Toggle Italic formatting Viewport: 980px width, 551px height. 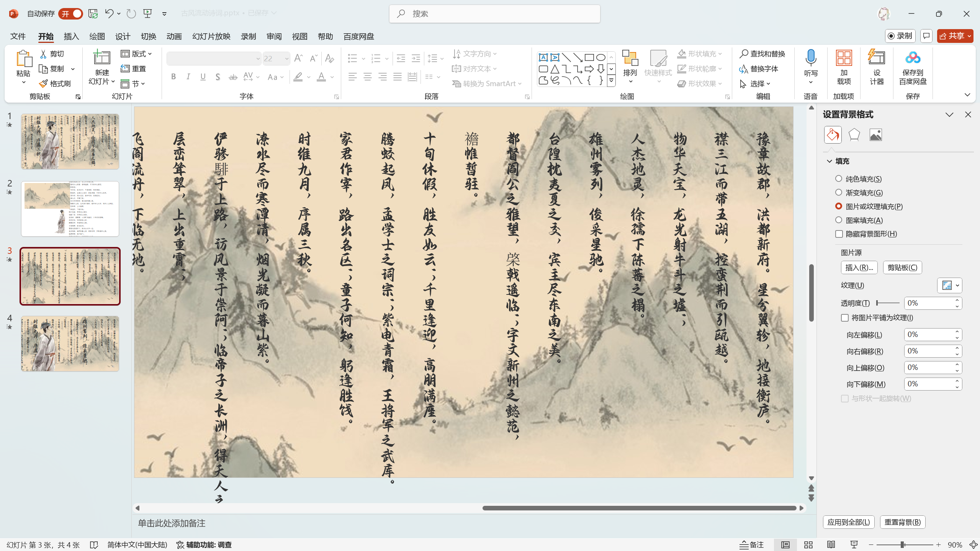[x=188, y=77]
